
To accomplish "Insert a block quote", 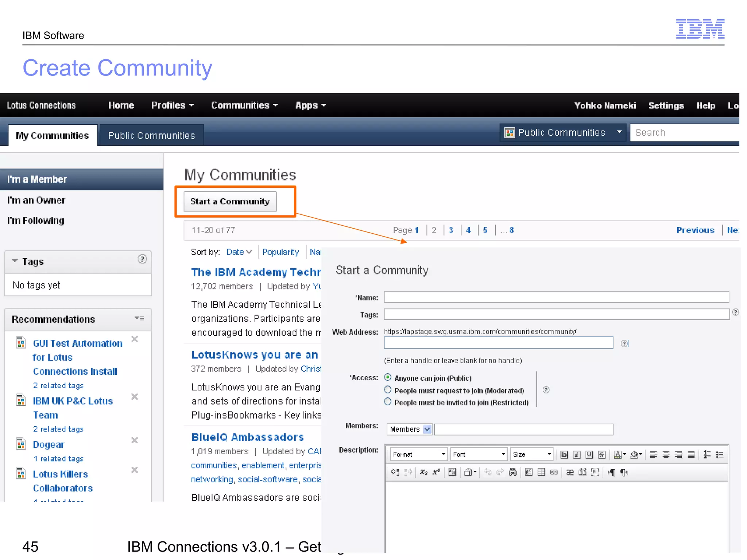I will (x=582, y=472).
